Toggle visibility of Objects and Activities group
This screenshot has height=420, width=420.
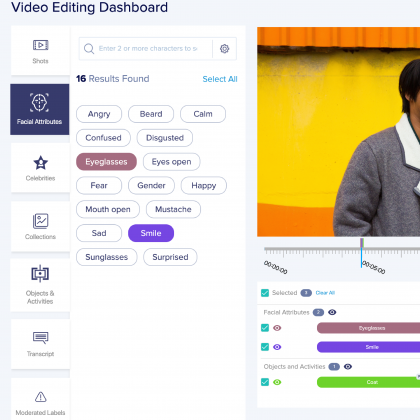click(348, 367)
